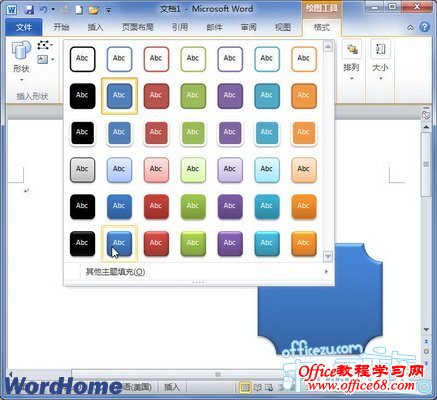Apply black intense effect style, last row

[x=82, y=244]
